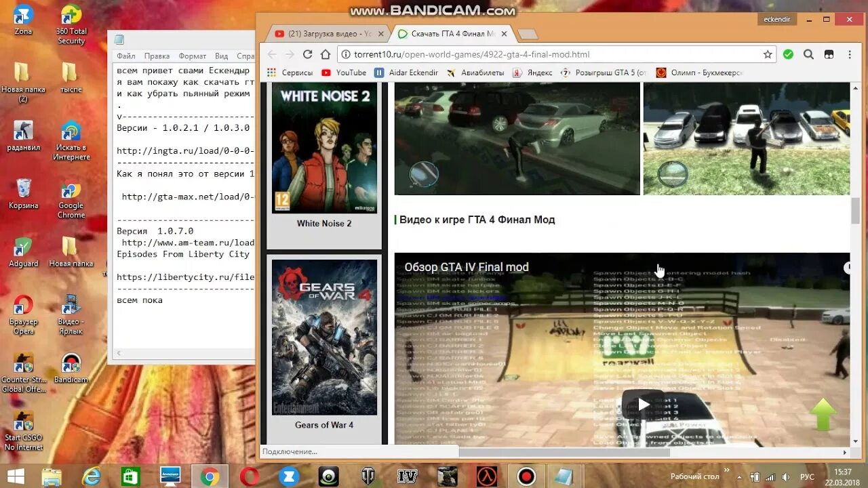Click the green scroll-to-top arrow
The width and height of the screenshot is (868, 488).
[x=823, y=414]
